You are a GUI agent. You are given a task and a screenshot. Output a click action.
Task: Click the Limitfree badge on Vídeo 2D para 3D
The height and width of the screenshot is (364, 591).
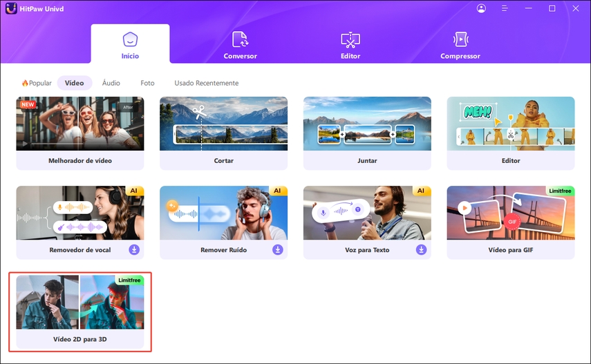(129, 280)
